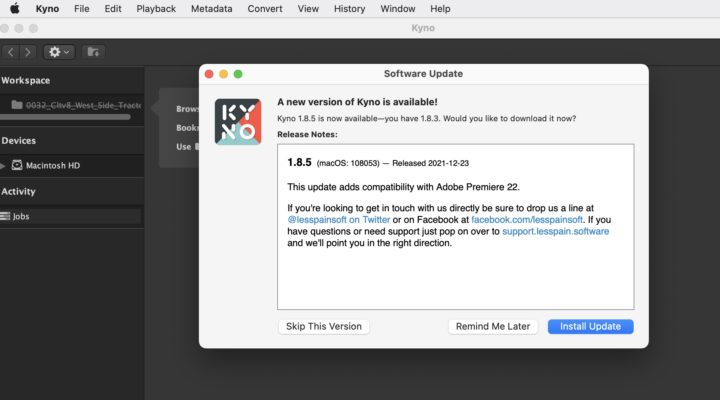
Task: Click the Kyno logo in update dialog
Action: pyautogui.click(x=238, y=122)
